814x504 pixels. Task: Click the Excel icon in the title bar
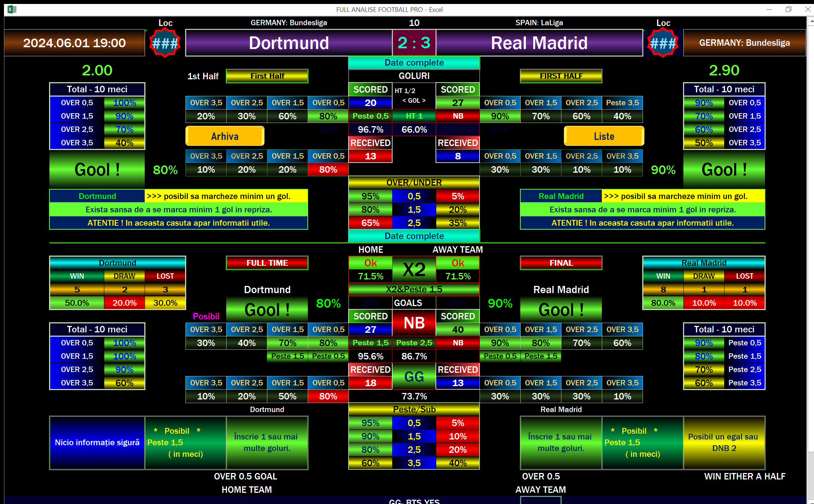point(12,9)
